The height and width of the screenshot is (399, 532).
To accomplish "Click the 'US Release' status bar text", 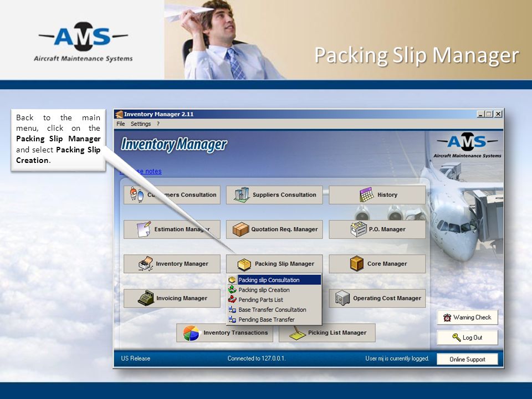I will (x=135, y=359).
